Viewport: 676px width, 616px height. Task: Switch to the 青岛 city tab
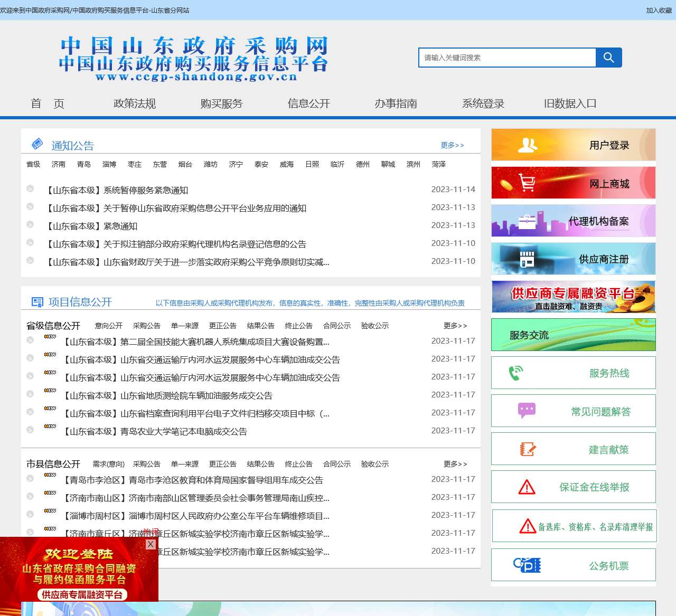tap(84, 164)
